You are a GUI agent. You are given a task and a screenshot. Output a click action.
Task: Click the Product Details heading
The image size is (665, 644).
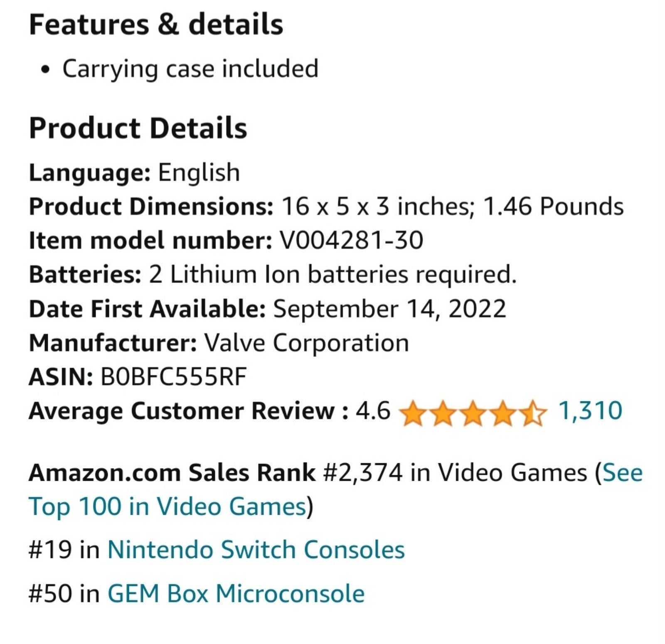coord(138,128)
